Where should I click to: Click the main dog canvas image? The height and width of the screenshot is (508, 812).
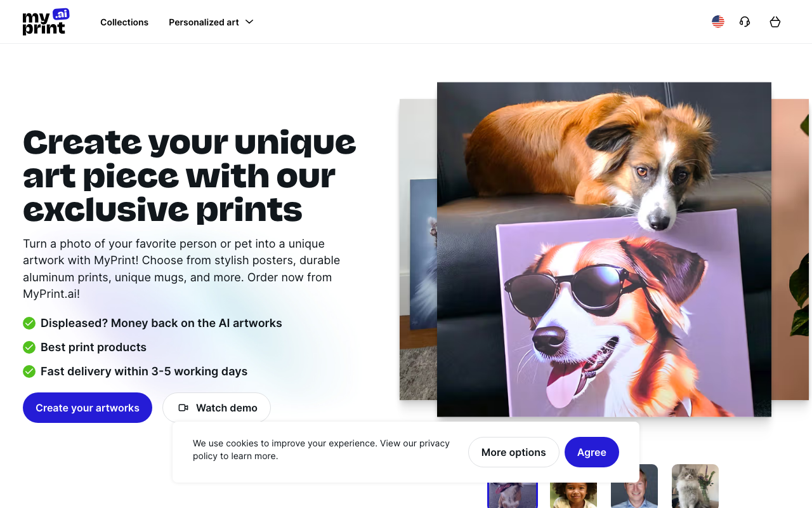(x=604, y=250)
